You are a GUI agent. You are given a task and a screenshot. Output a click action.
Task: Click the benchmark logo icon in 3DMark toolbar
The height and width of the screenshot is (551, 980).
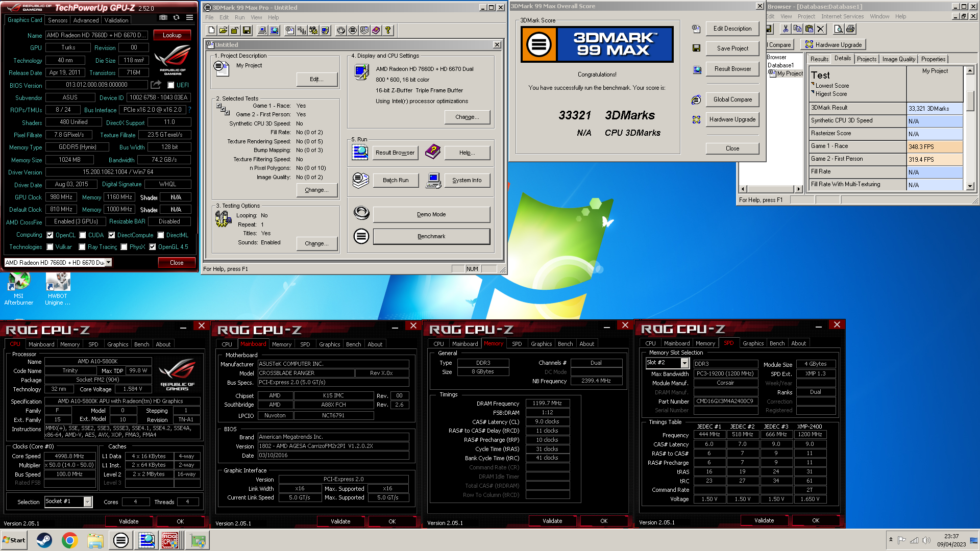click(353, 31)
